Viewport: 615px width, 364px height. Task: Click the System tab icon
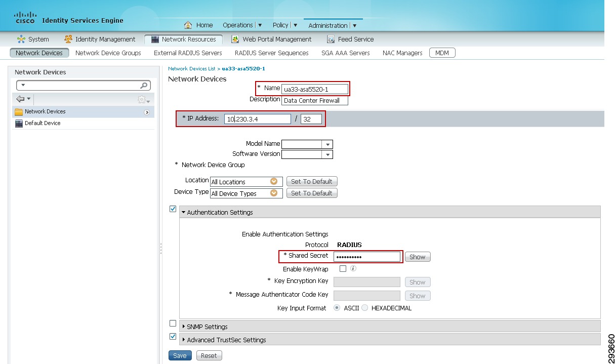21,39
